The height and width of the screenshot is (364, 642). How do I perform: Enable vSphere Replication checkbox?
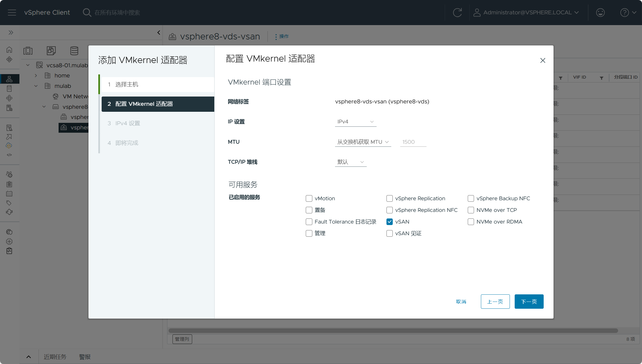click(x=389, y=198)
